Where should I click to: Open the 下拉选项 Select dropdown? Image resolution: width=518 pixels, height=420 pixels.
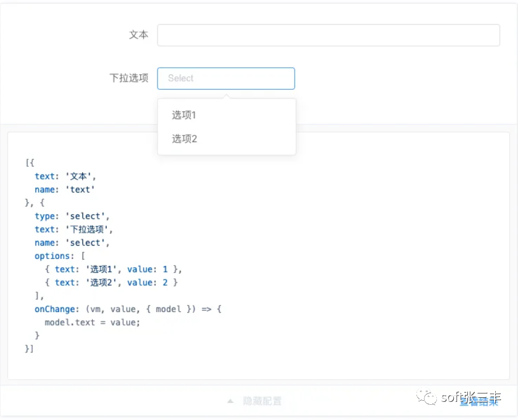[226, 78]
